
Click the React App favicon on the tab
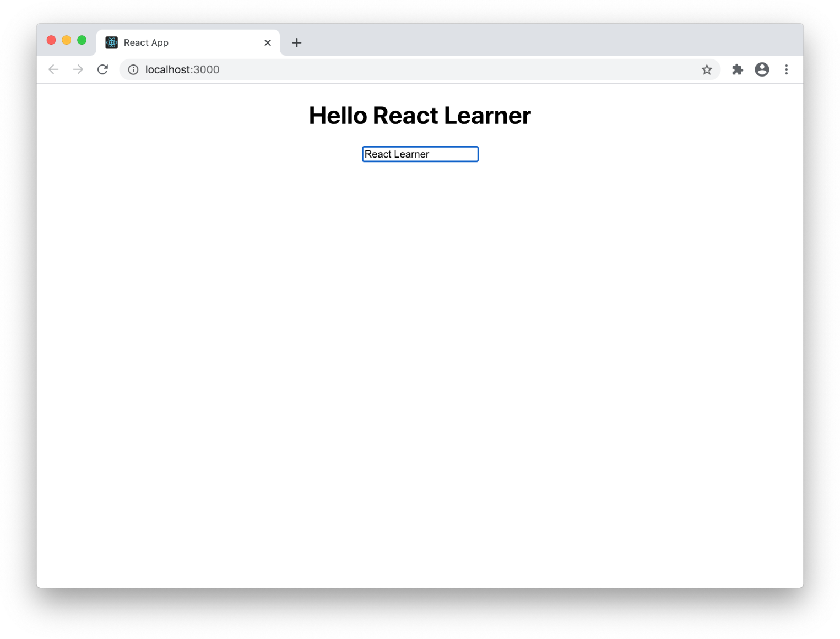coord(111,42)
